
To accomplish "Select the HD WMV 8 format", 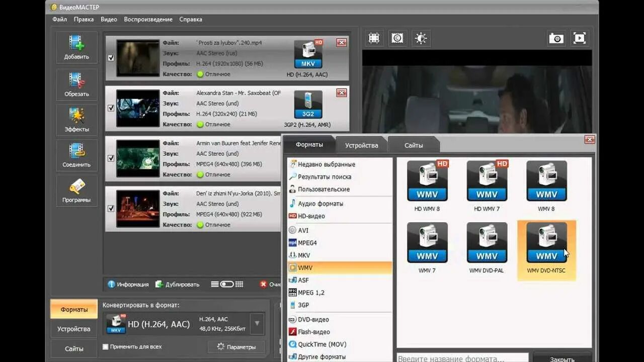I will pos(427,186).
